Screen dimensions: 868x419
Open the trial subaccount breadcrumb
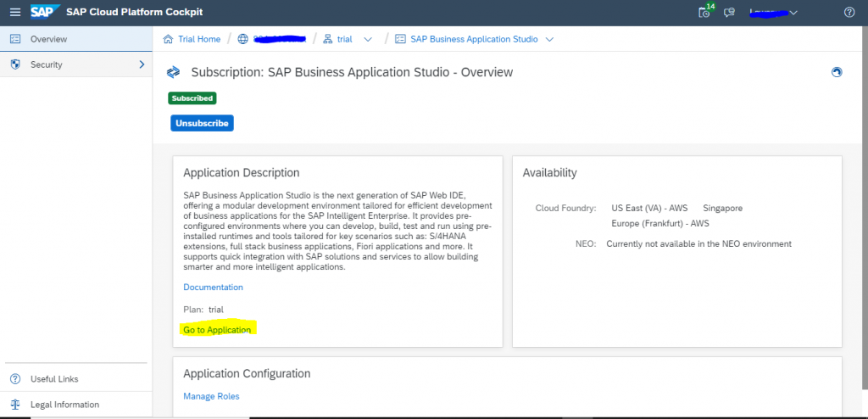(344, 39)
